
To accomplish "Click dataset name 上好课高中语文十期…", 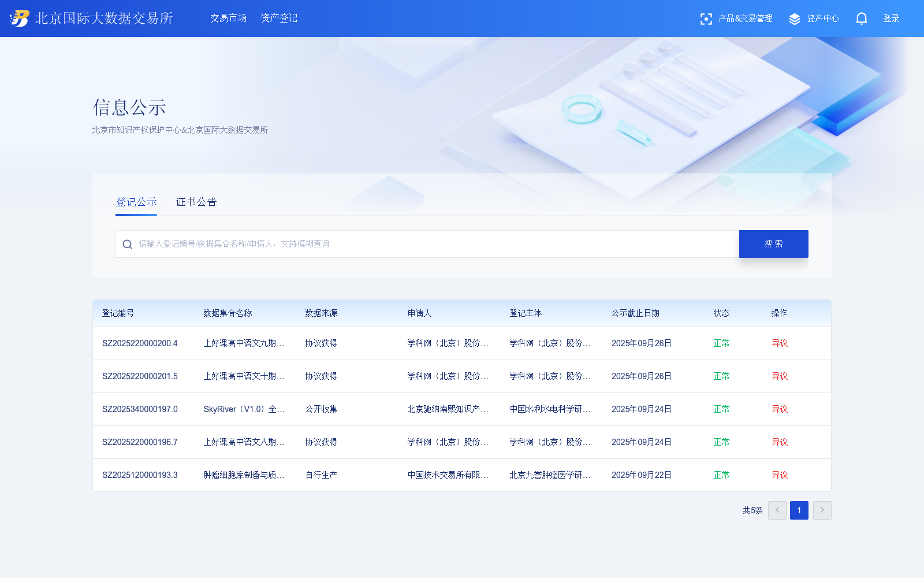I will point(244,376).
